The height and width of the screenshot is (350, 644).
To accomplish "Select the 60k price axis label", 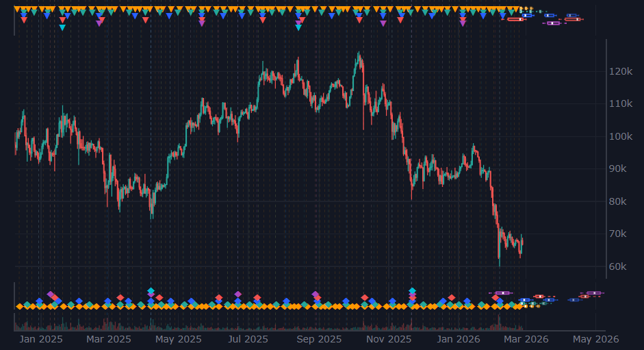I will coord(619,266).
